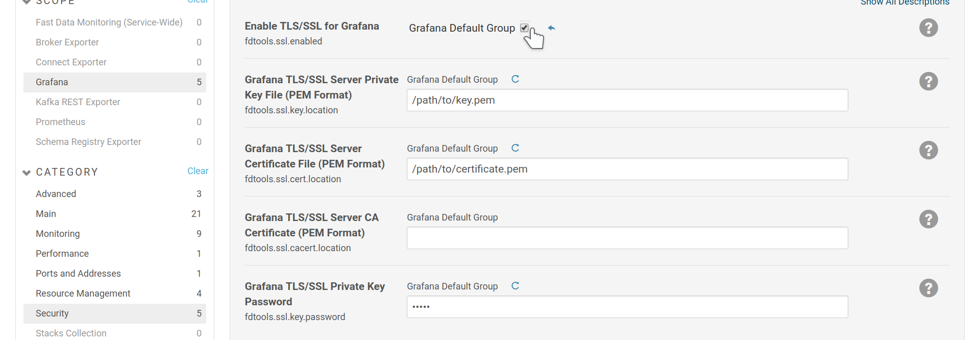Select Advanced category filter
The width and height of the screenshot is (980, 340).
tap(115, 194)
